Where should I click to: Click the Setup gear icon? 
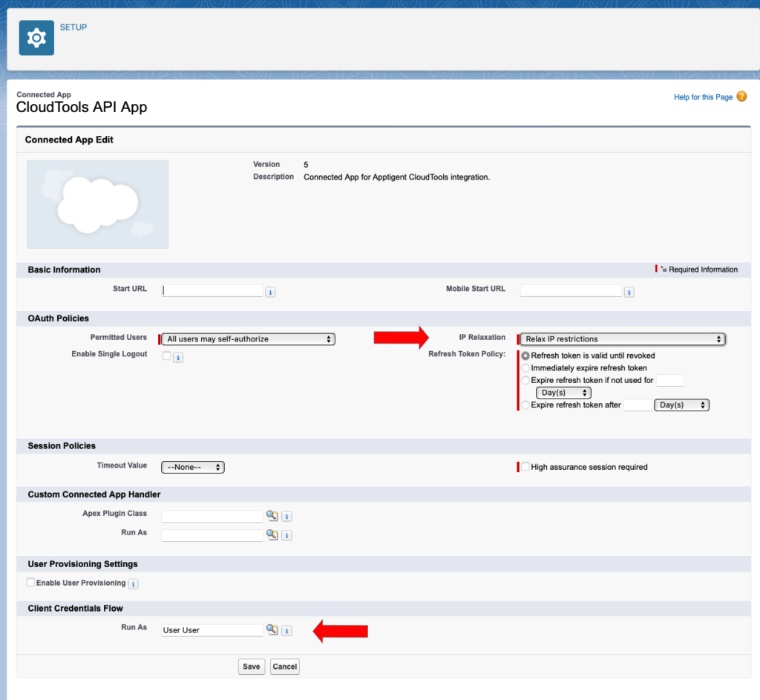coord(36,38)
